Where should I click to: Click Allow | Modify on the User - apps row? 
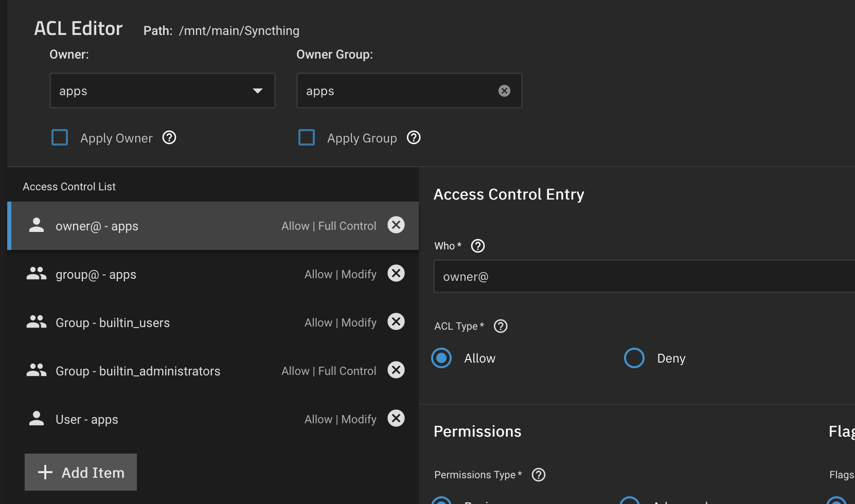[x=341, y=419]
